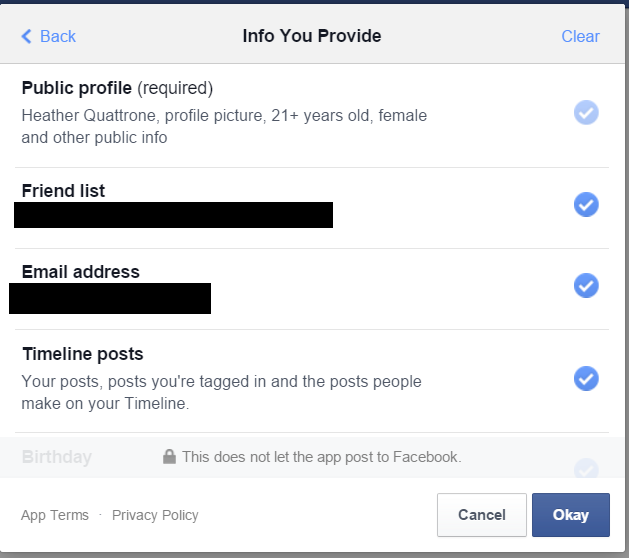Cancel the permissions dialog

click(x=482, y=515)
